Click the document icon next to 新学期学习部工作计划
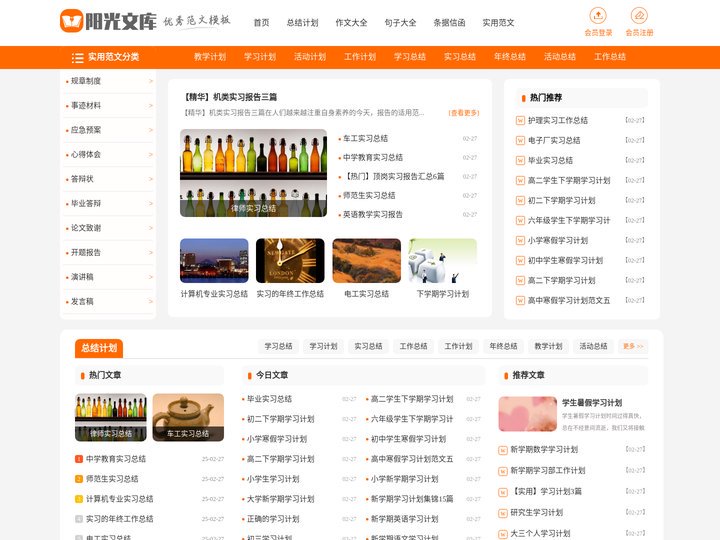720x540 pixels. [503, 471]
